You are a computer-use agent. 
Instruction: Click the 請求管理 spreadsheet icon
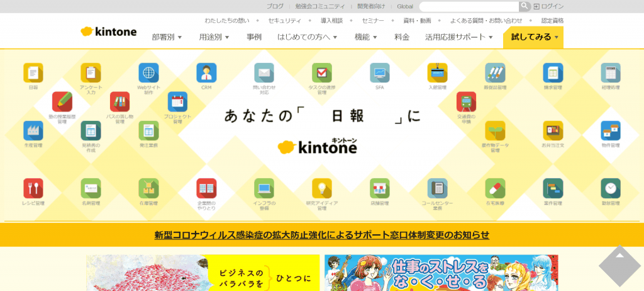click(553, 73)
